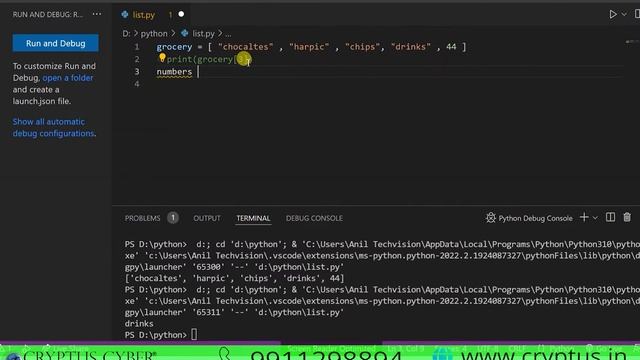This screenshot has height=360, width=640.
Task: Open the Debug Console tab
Action: (x=314, y=218)
